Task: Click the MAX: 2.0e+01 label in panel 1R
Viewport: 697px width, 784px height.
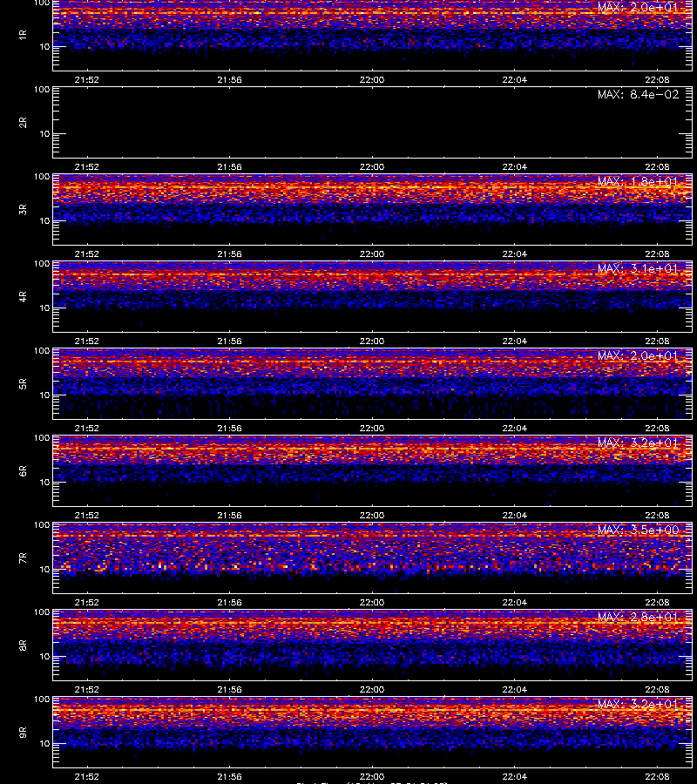Action: [x=638, y=7]
